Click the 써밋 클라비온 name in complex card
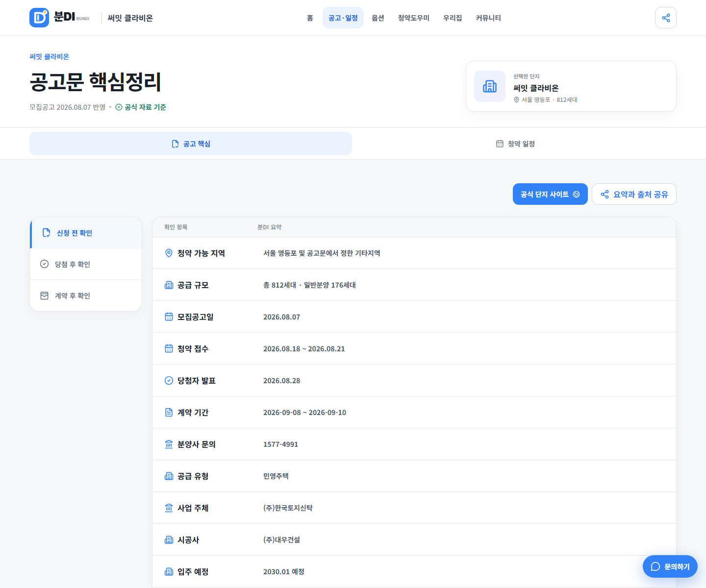 pos(536,88)
